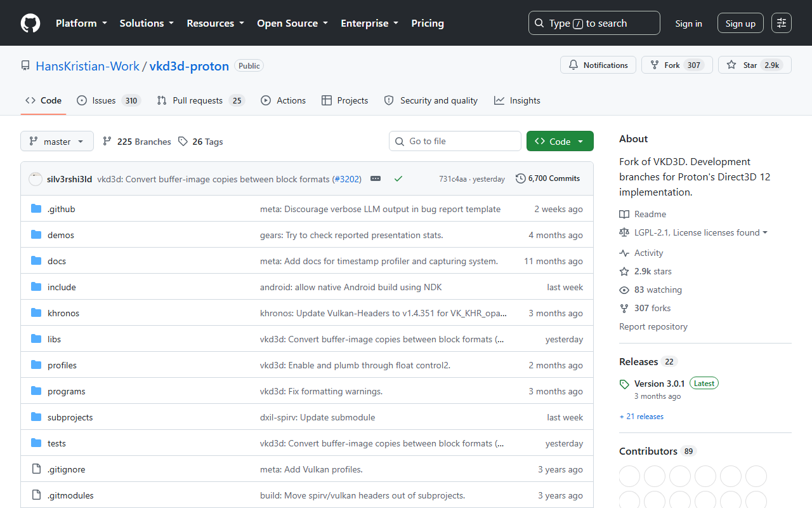This screenshot has width=812, height=508.
Task: Open the subprojects folder
Action: 70,417
